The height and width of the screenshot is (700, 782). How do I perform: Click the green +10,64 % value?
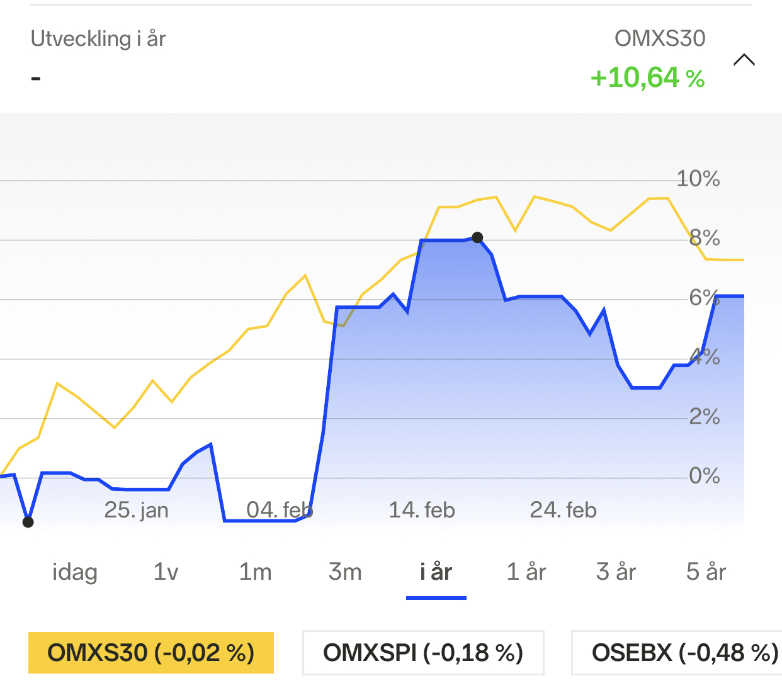coord(647,78)
